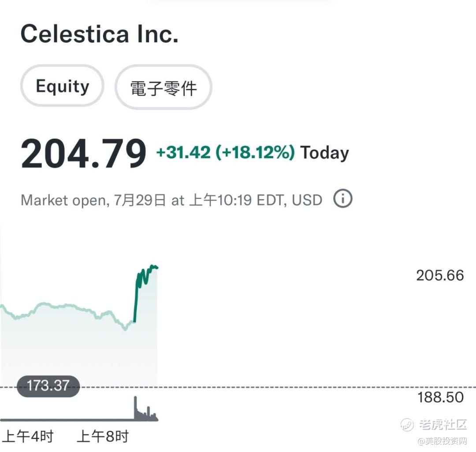Click the 173.37 previous close marker

(x=48, y=386)
